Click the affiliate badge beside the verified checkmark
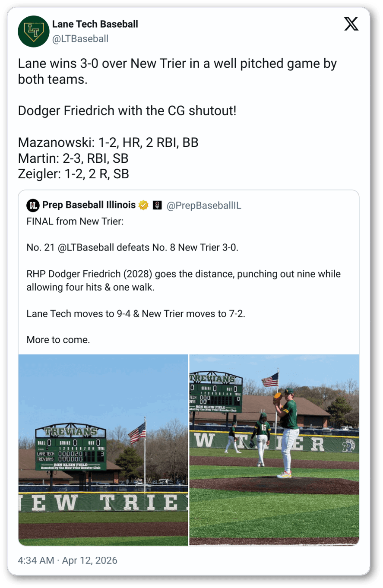Image resolution: width=383 pixels, height=588 pixels. coord(157,205)
